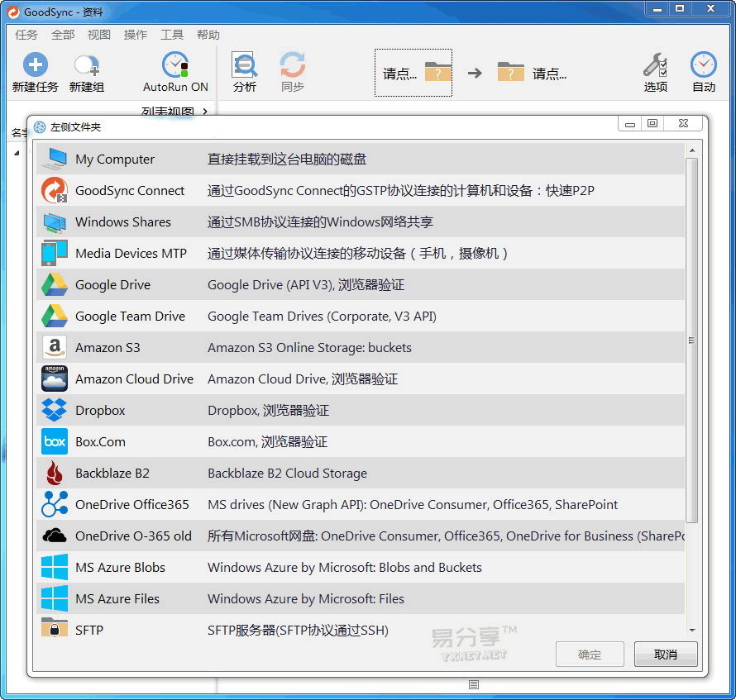Select the My Computer icon

[55, 159]
